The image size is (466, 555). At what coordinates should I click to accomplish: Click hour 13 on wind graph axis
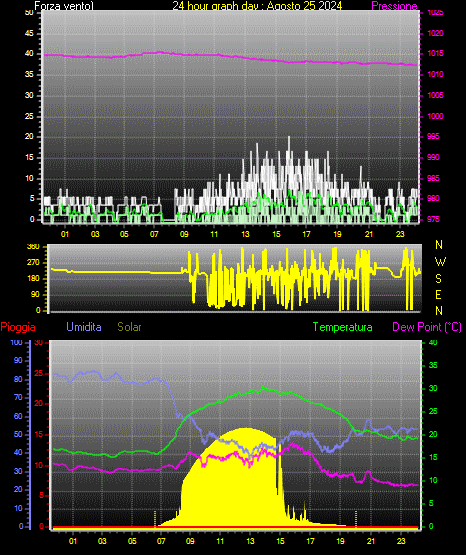coord(245,234)
